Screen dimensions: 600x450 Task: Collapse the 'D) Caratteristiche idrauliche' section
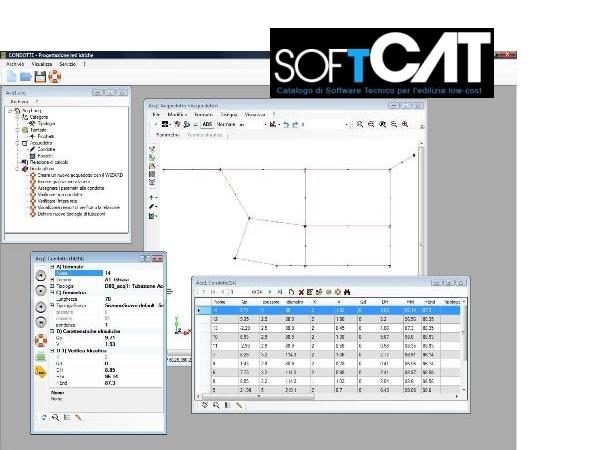(52, 331)
